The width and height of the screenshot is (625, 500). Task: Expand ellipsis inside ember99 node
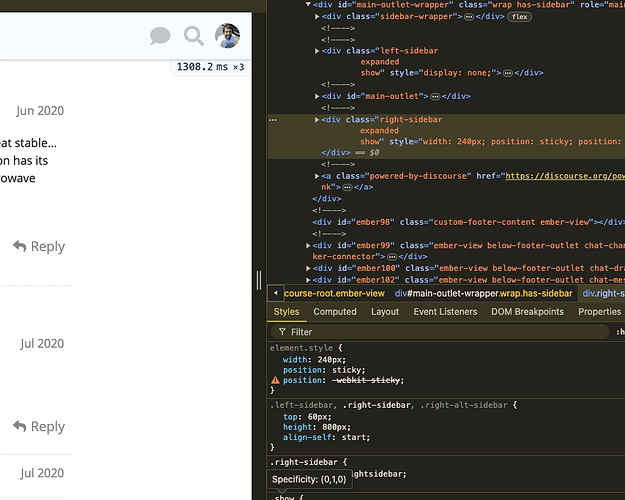pyautogui.click(x=392, y=257)
